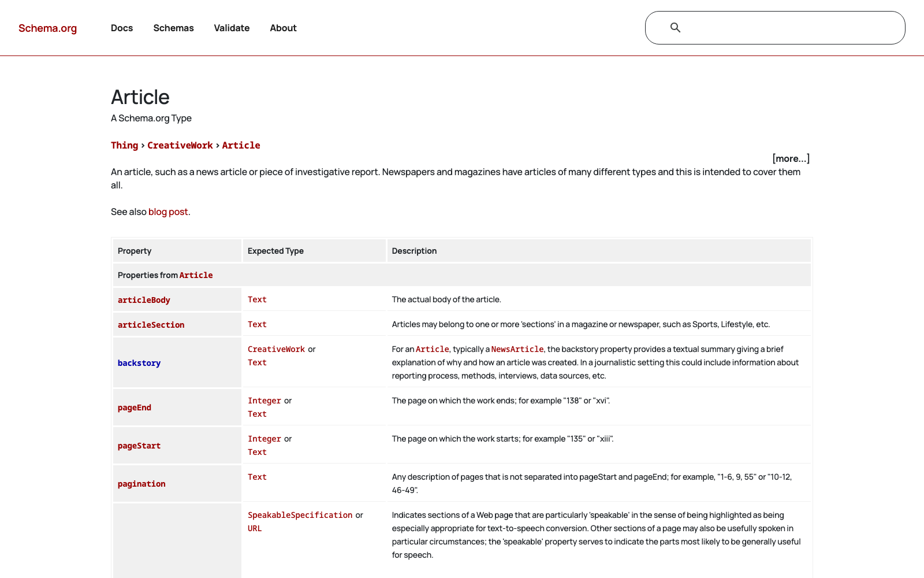Open the Validate menu item
The image size is (924, 578).
(x=232, y=28)
